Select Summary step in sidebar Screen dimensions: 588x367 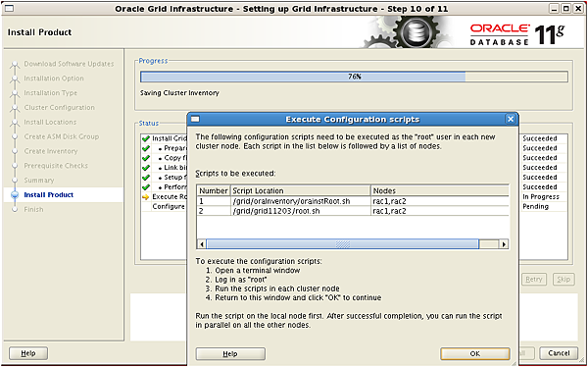click(39, 180)
